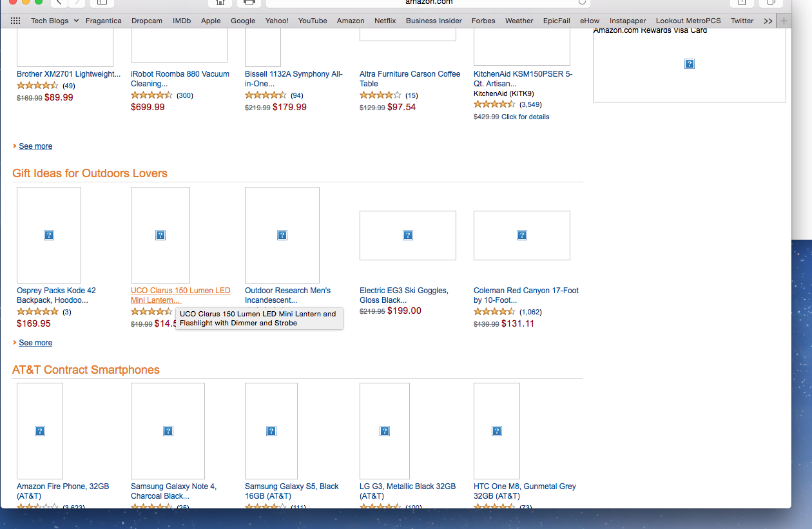This screenshot has width=812, height=529.
Task: Open the Instapaper bookmark
Action: tap(628, 21)
